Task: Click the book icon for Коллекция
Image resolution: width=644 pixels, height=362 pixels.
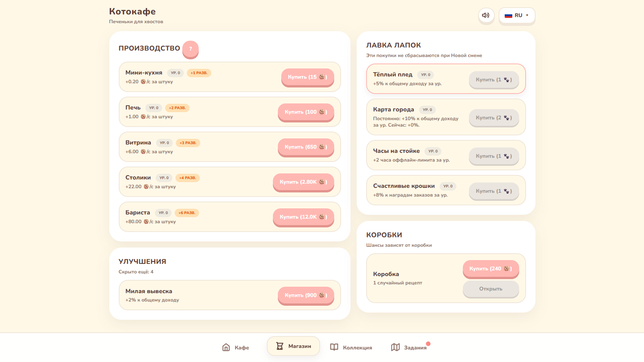Action: (334, 347)
